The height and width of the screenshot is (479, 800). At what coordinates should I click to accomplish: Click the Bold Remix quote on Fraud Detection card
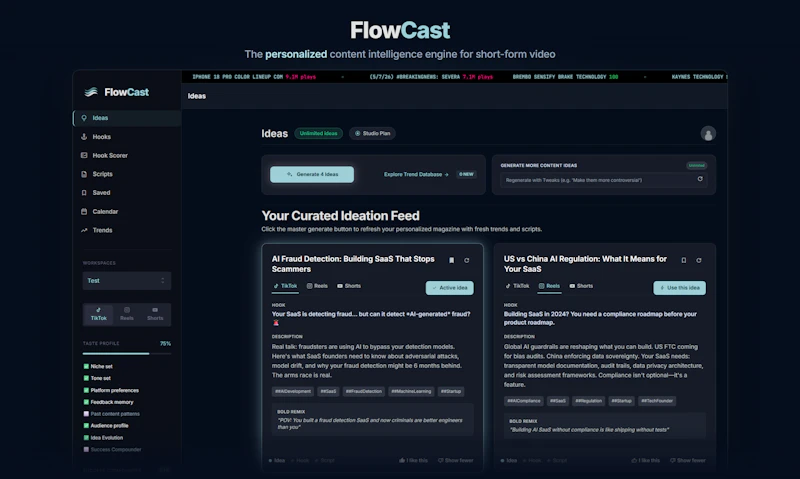(370, 423)
